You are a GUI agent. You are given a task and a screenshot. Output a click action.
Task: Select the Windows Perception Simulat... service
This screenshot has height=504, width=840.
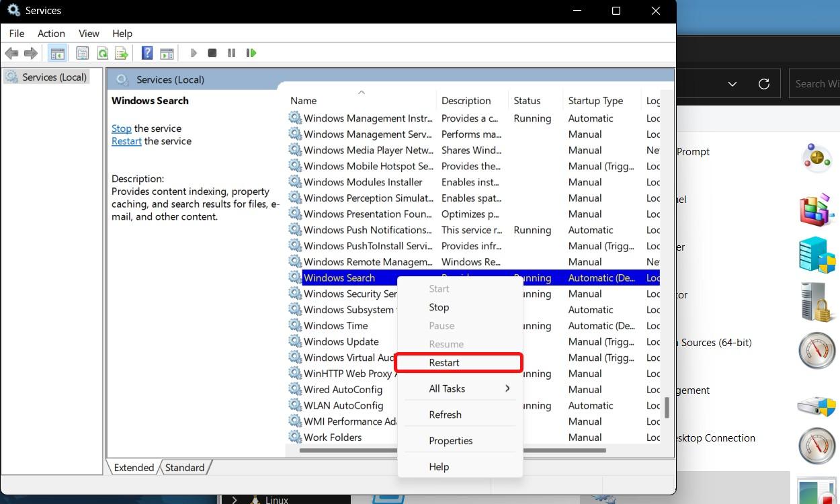[x=474, y=198]
